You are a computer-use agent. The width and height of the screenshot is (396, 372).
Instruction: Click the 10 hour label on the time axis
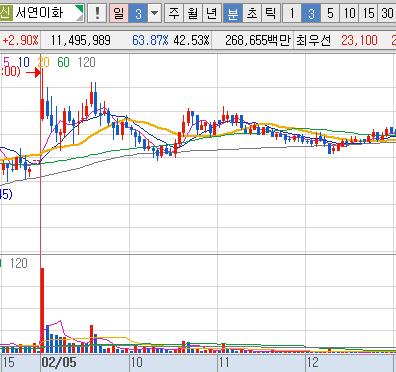(x=137, y=362)
